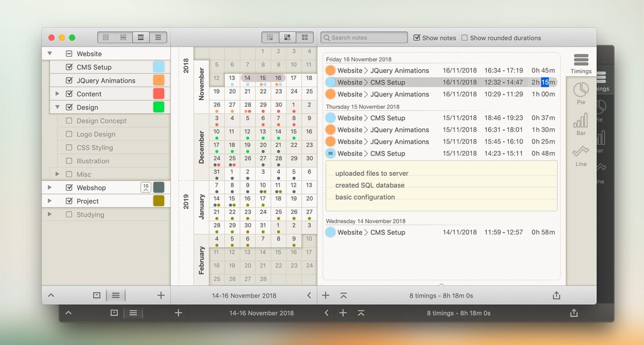
Task: Select the December month label
Action: (202, 147)
